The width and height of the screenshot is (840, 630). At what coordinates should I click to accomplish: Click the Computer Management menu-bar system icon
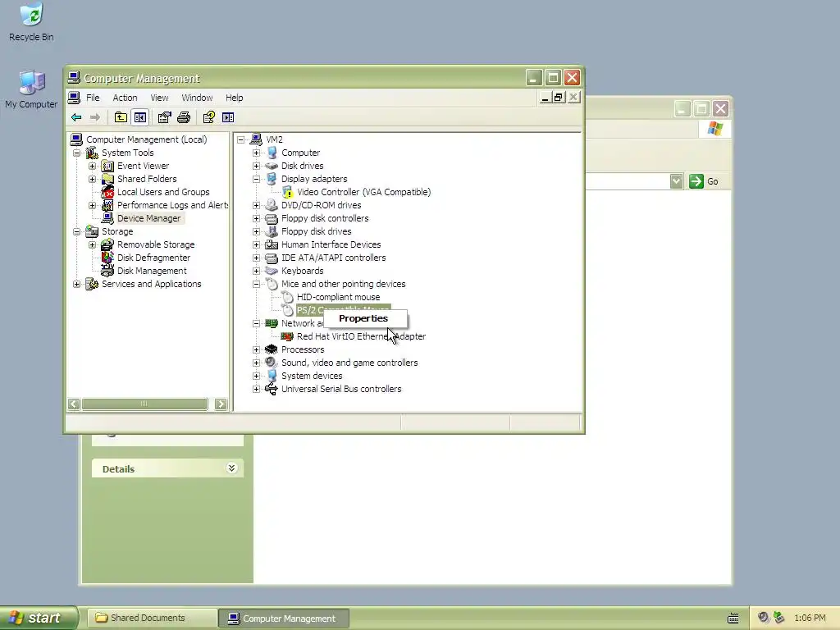tap(74, 98)
